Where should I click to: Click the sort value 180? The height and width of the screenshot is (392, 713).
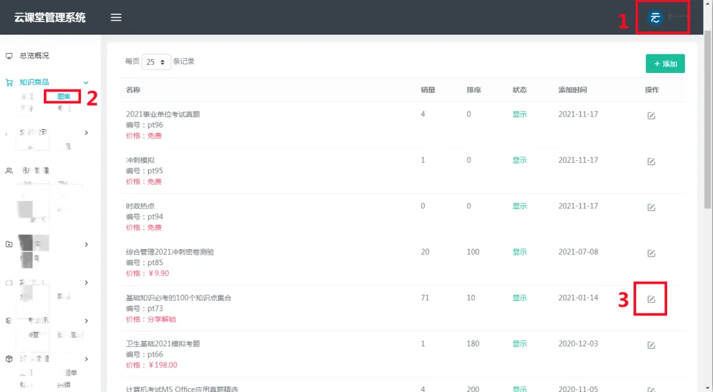[473, 344]
